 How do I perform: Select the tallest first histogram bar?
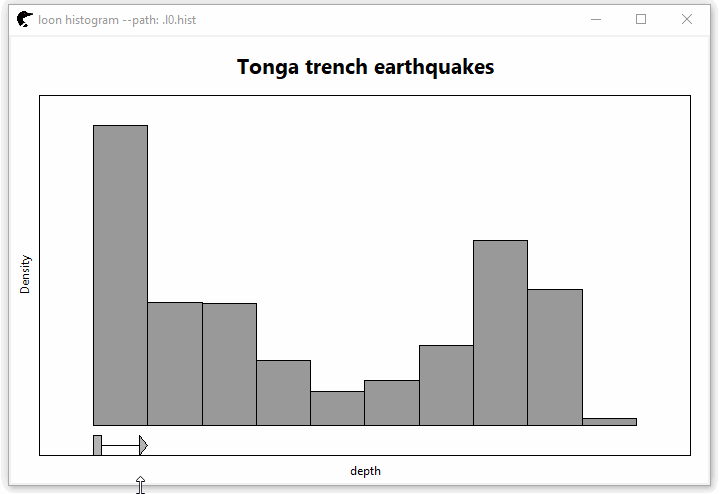[x=120, y=275]
